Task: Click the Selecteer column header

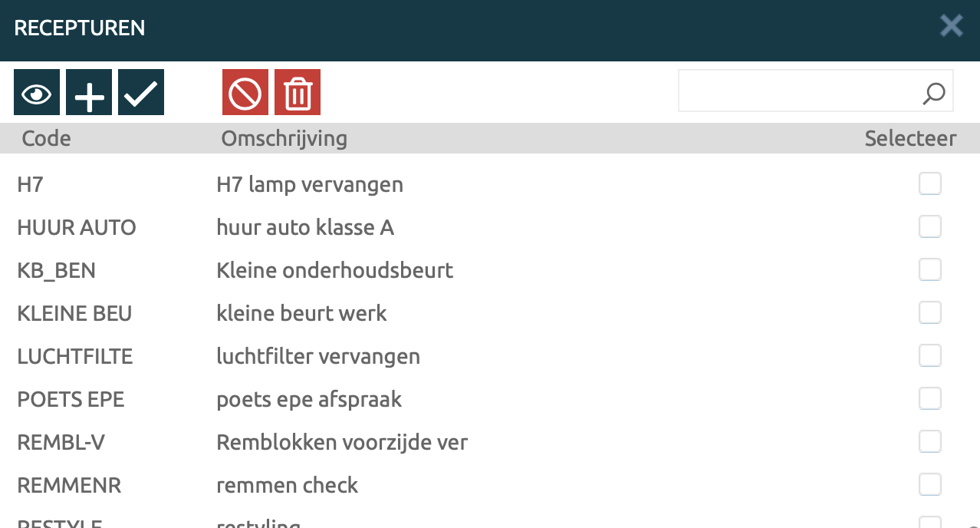Action: point(910,138)
